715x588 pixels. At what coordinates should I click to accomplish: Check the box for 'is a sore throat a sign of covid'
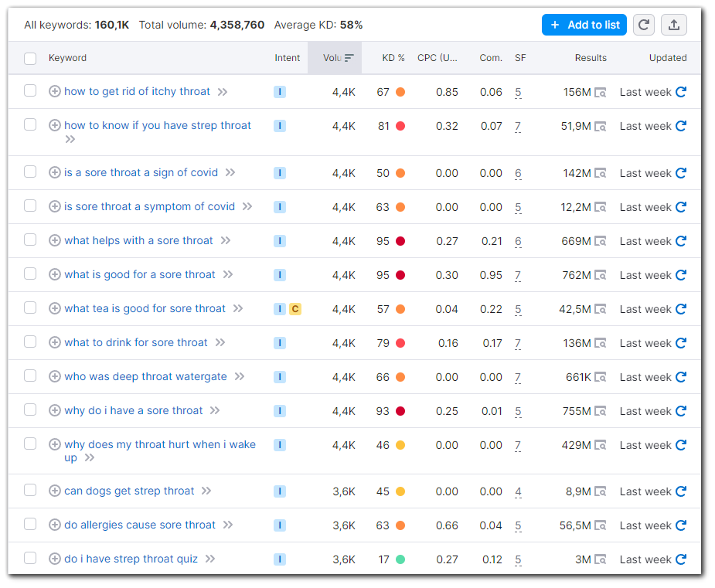click(x=30, y=172)
